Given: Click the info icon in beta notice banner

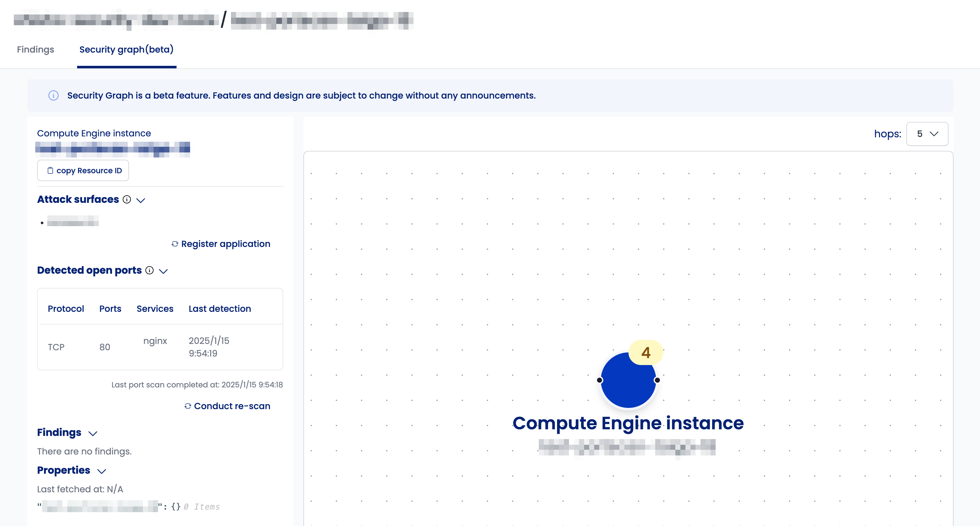Looking at the screenshot, I should coord(54,95).
